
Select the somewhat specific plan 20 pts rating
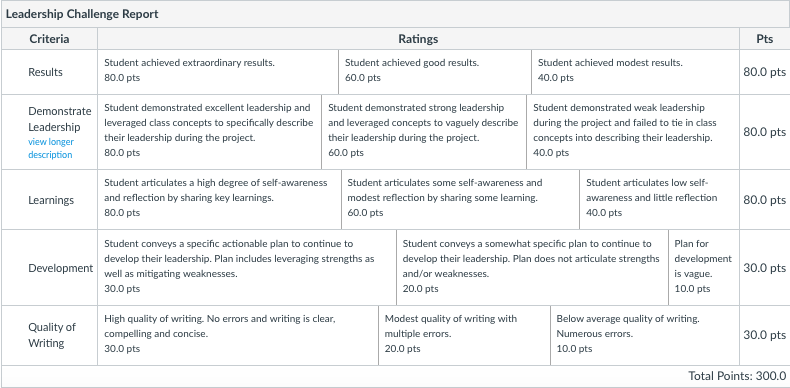point(533,268)
